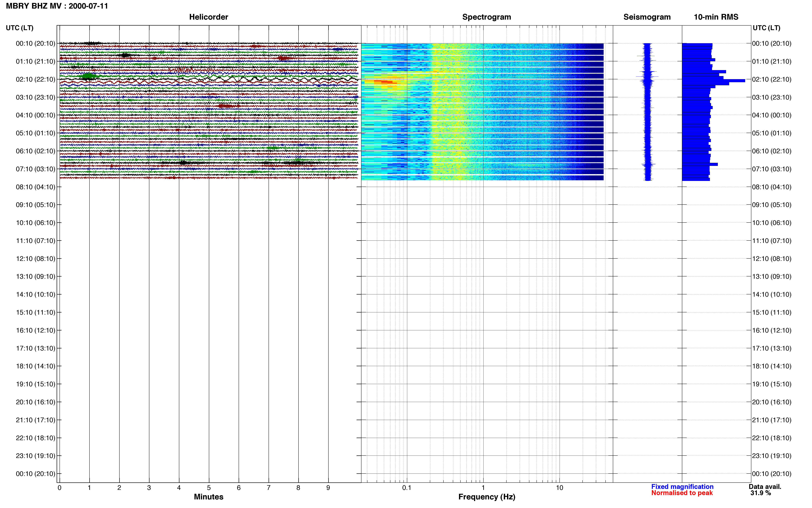Click the Data avail. label
This screenshot has height=508, width=812.
pos(765,486)
